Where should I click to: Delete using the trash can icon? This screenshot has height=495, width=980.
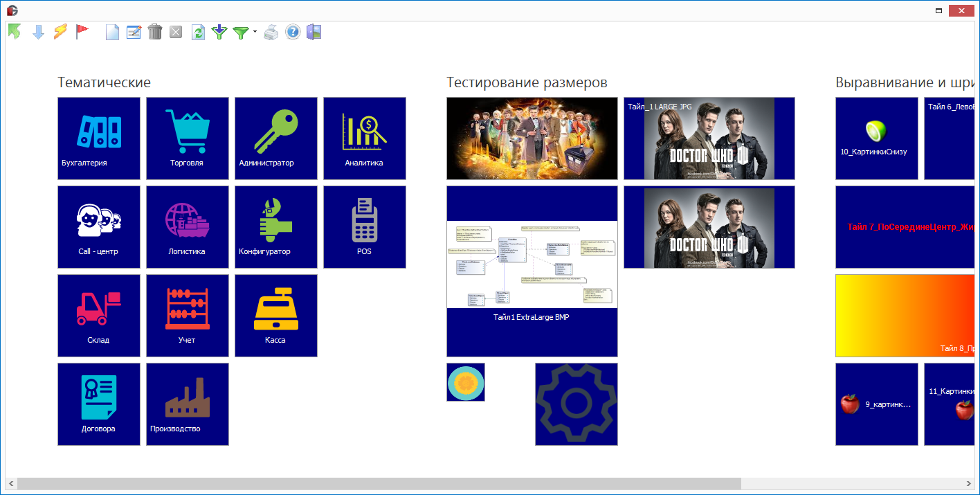pos(154,31)
